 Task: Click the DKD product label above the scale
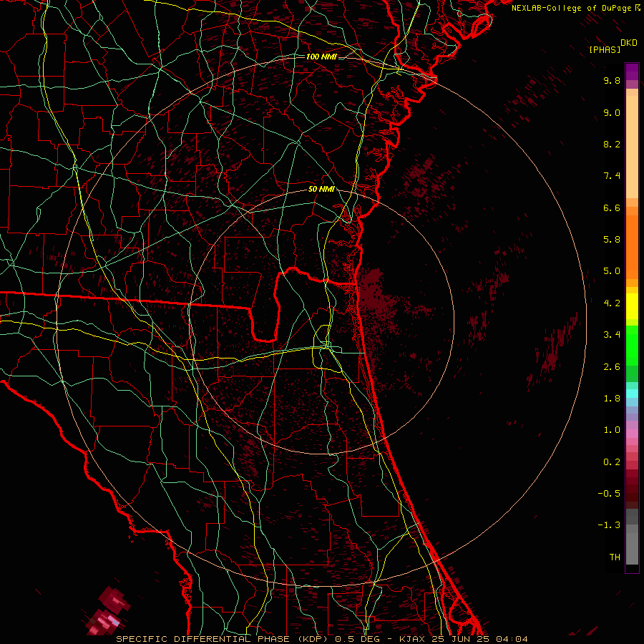coord(629,43)
